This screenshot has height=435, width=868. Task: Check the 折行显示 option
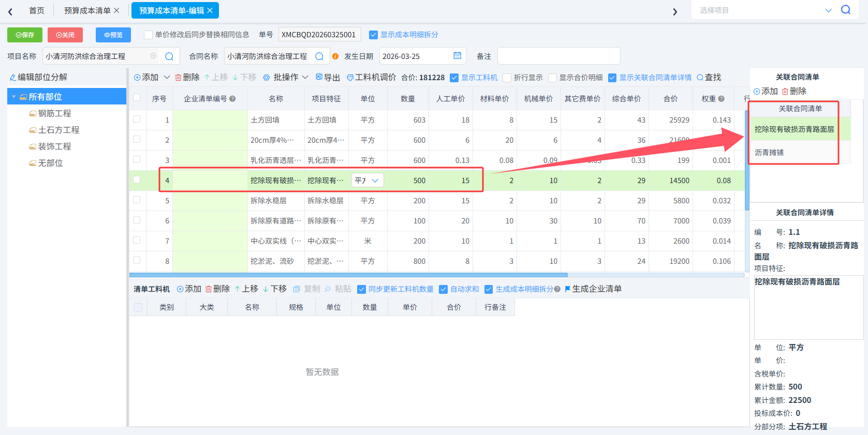click(507, 78)
